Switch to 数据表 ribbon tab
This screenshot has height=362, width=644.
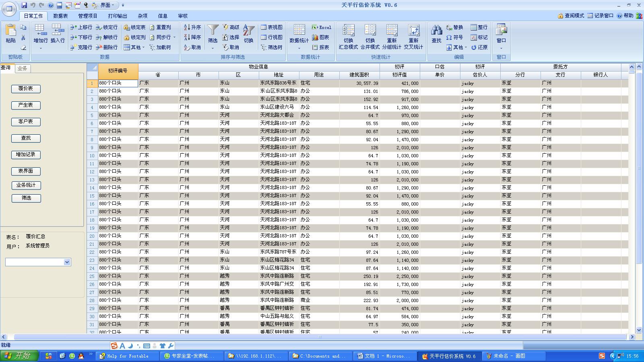[x=60, y=16]
